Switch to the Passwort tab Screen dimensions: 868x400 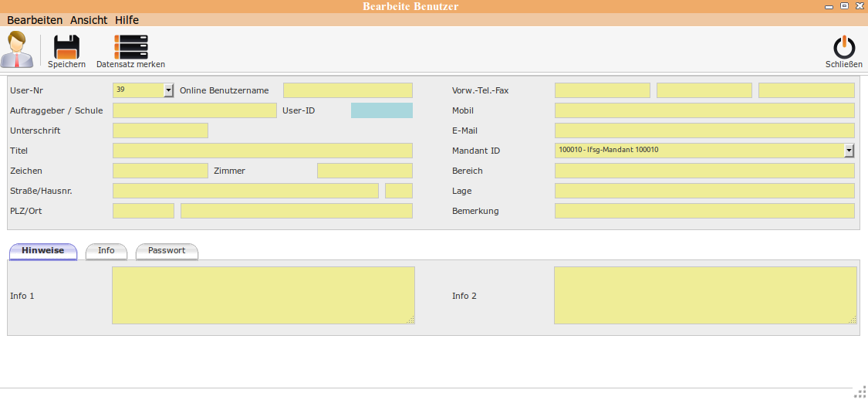point(167,251)
